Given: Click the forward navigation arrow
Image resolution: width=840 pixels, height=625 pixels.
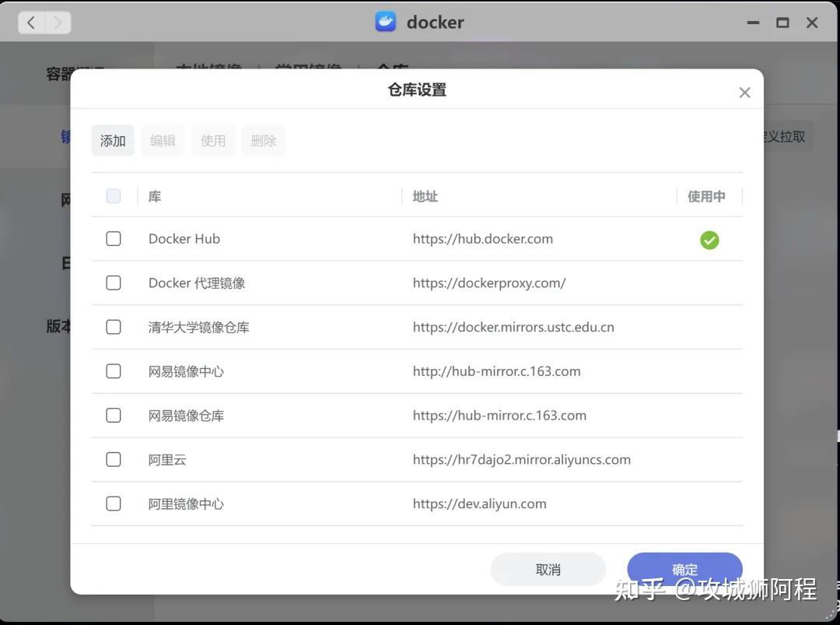Looking at the screenshot, I should click(x=56, y=22).
